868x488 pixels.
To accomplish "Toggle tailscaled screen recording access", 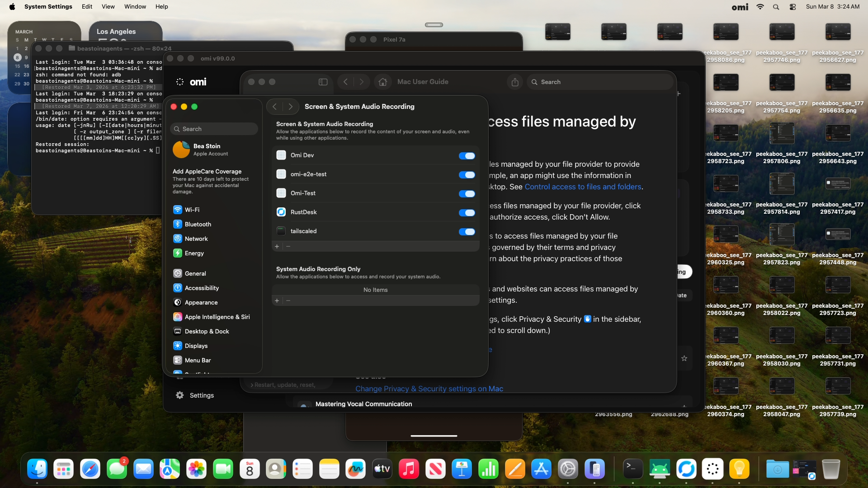I will (467, 232).
